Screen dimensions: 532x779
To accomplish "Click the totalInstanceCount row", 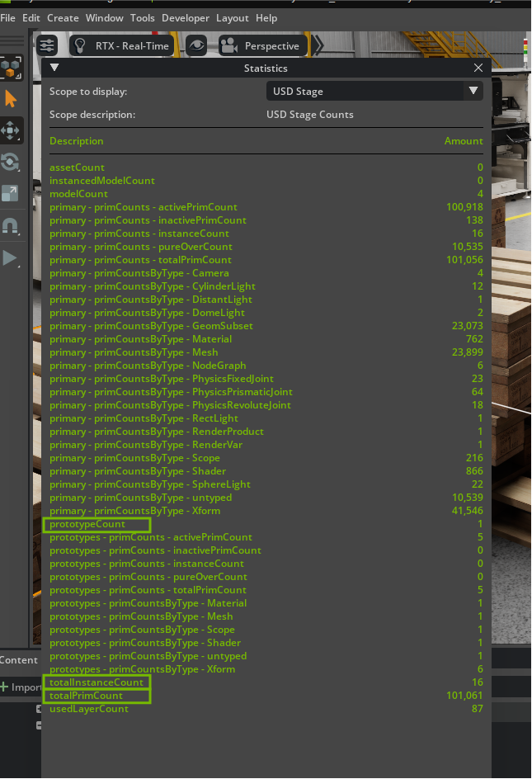I will coord(266,682).
